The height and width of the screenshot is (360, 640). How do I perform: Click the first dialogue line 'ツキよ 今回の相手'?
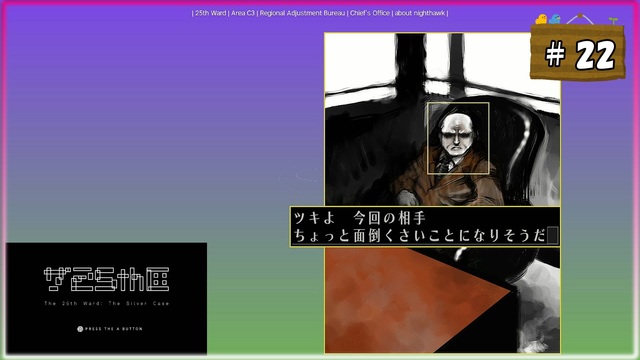(x=360, y=218)
